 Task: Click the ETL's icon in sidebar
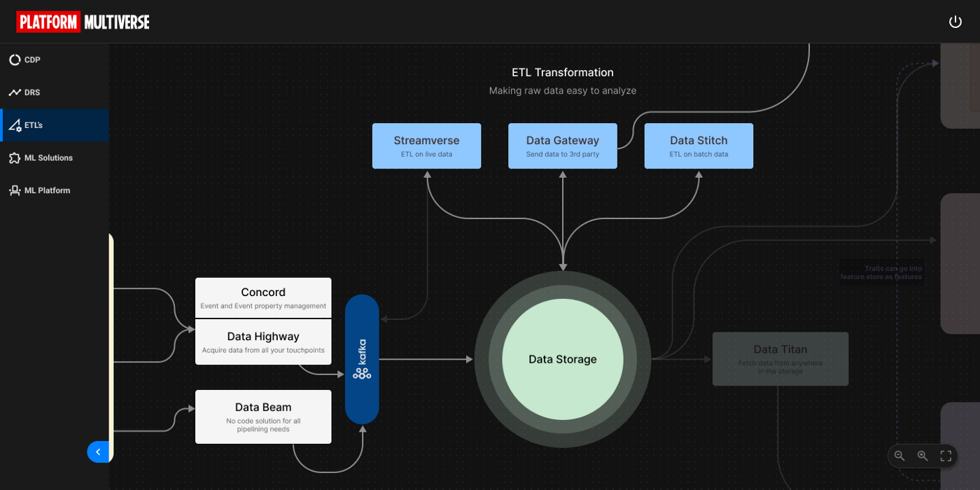[15, 125]
